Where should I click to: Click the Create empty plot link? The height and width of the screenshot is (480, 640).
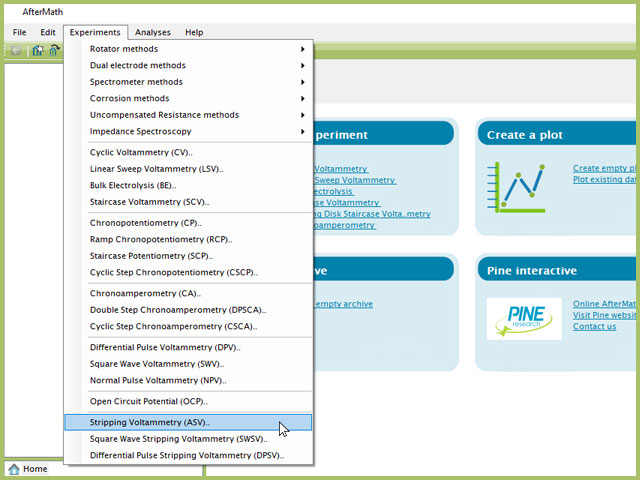604,168
